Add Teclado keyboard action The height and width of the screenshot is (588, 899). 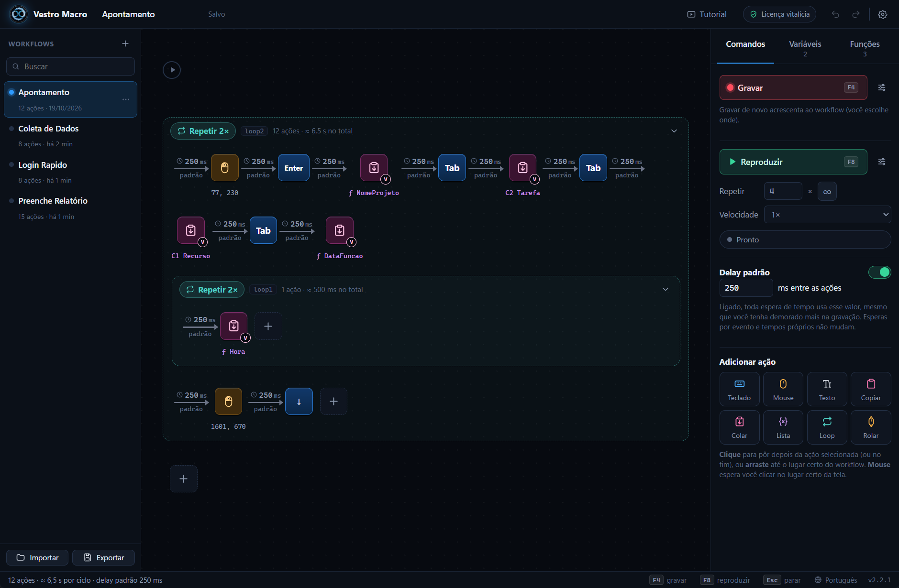click(x=739, y=389)
